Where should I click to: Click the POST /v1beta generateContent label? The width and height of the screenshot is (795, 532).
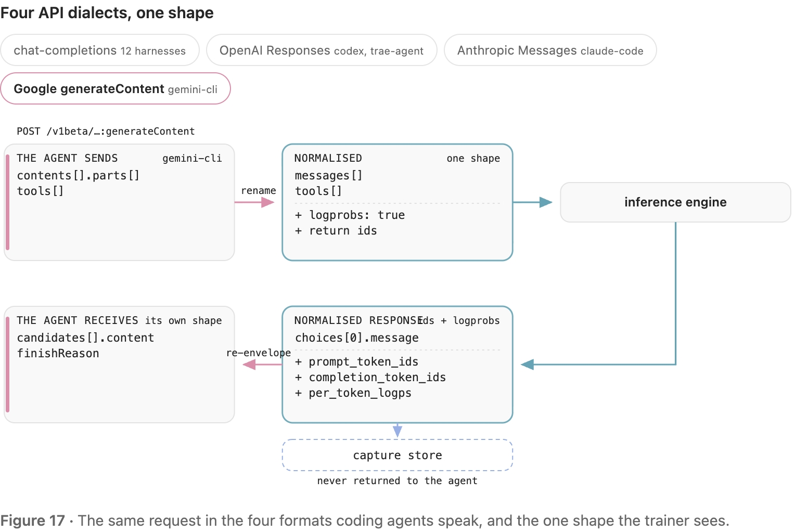tap(106, 132)
